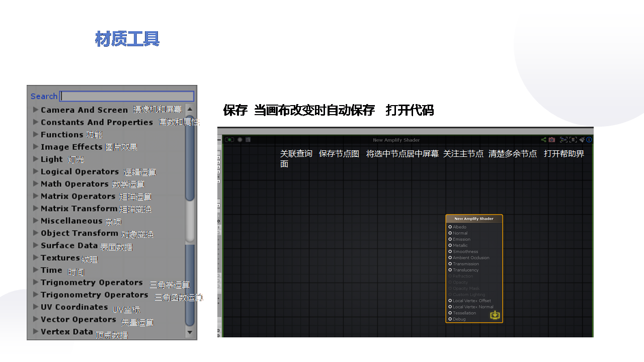The image size is (644, 362).
Task: Select the Object Transform category row
Action: click(x=107, y=233)
